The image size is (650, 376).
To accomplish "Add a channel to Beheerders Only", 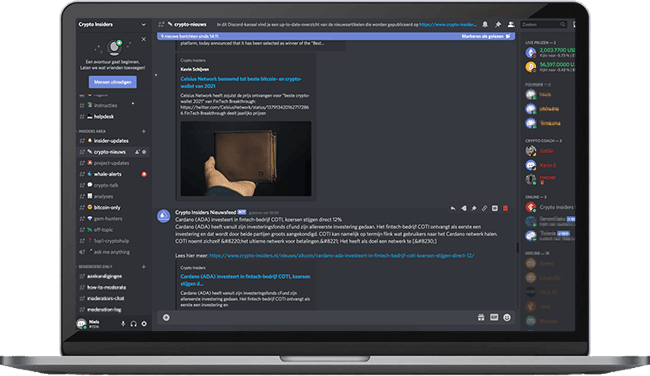I will pos(143,267).
